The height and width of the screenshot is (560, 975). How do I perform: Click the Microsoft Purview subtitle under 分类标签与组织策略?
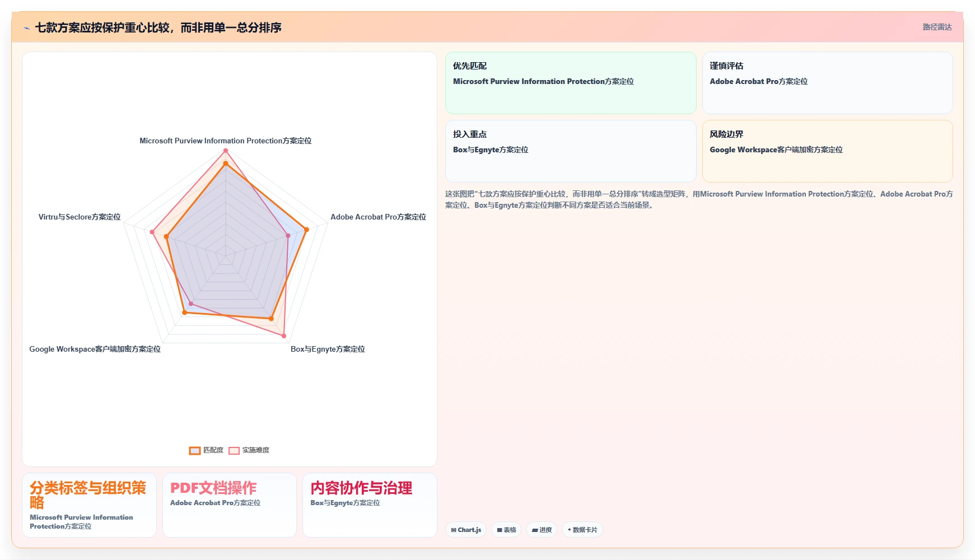[x=82, y=522]
